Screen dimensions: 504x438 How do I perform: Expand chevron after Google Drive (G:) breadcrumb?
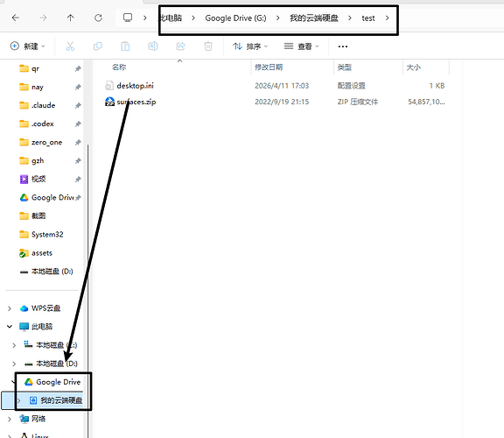[x=278, y=18]
